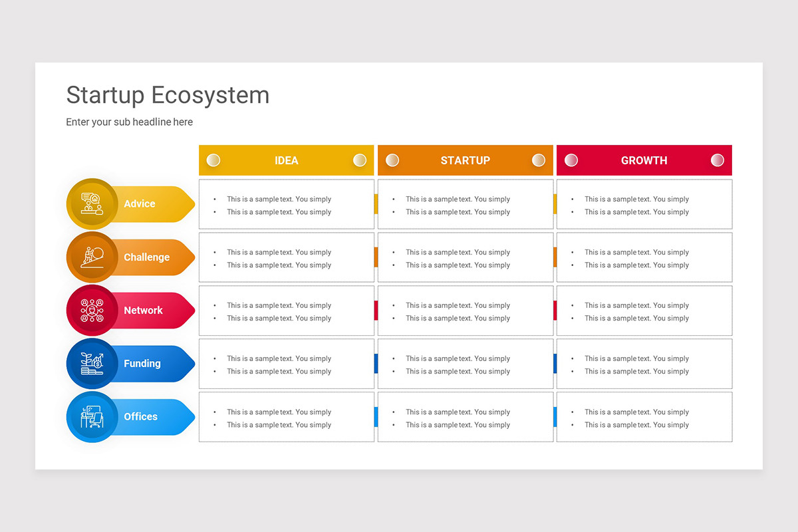
Task: Click the Offices desk-and-chair icon
Action: 92,417
